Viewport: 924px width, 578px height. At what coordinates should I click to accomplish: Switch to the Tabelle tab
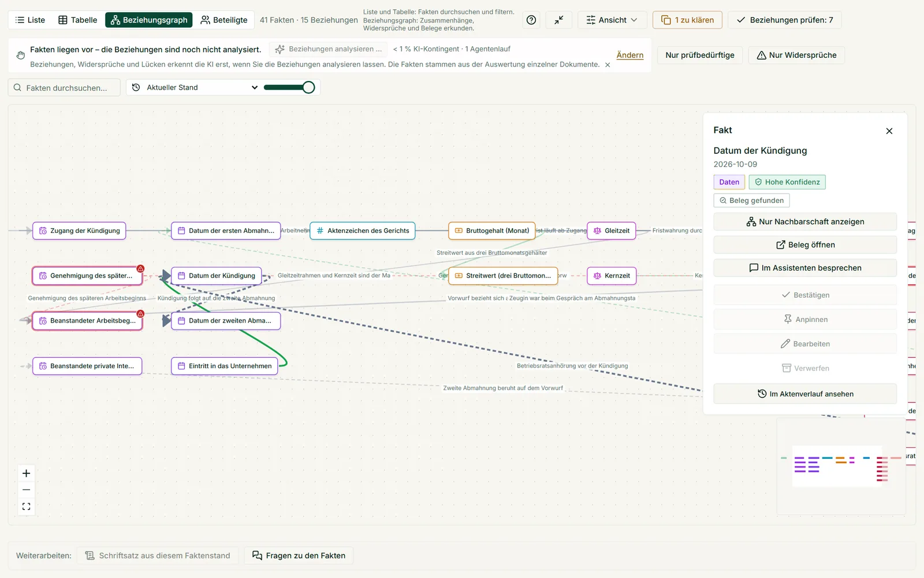click(78, 20)
